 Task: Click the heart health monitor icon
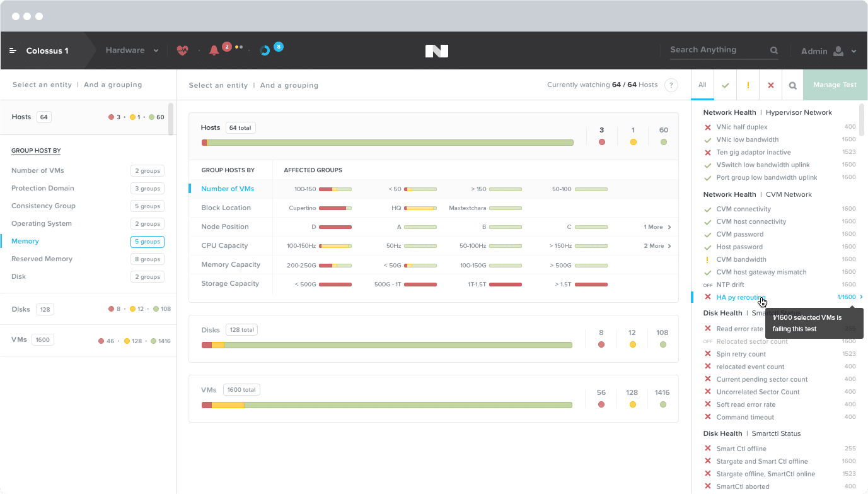182,50
